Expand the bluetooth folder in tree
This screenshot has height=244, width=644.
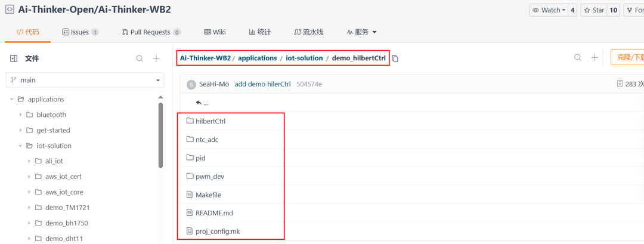coord(21,115)
